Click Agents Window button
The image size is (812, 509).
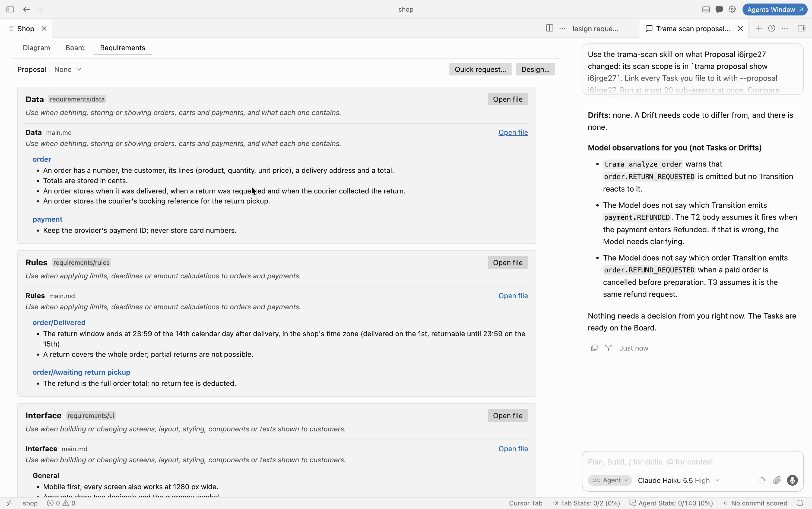pyautogui.click(x=775, y=9)
